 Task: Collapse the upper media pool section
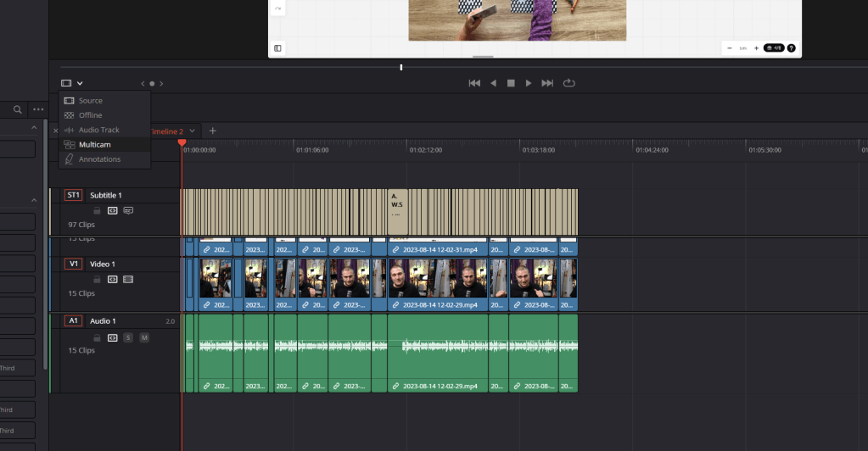point(34,128)
